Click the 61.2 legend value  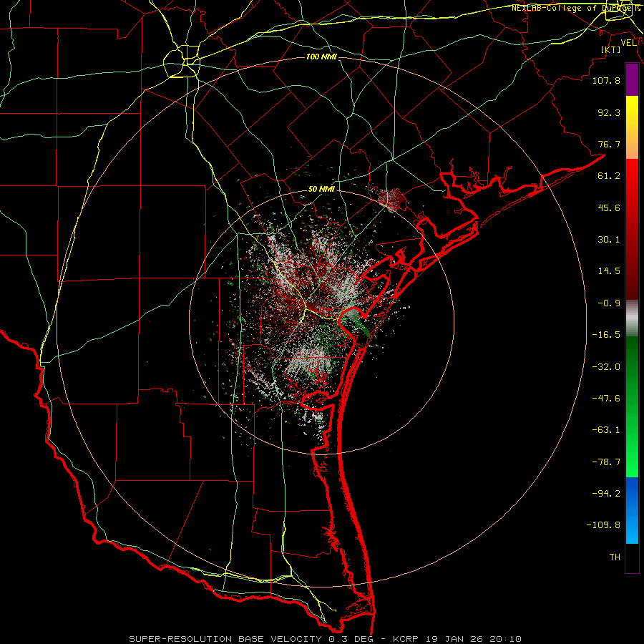[609, 176]
